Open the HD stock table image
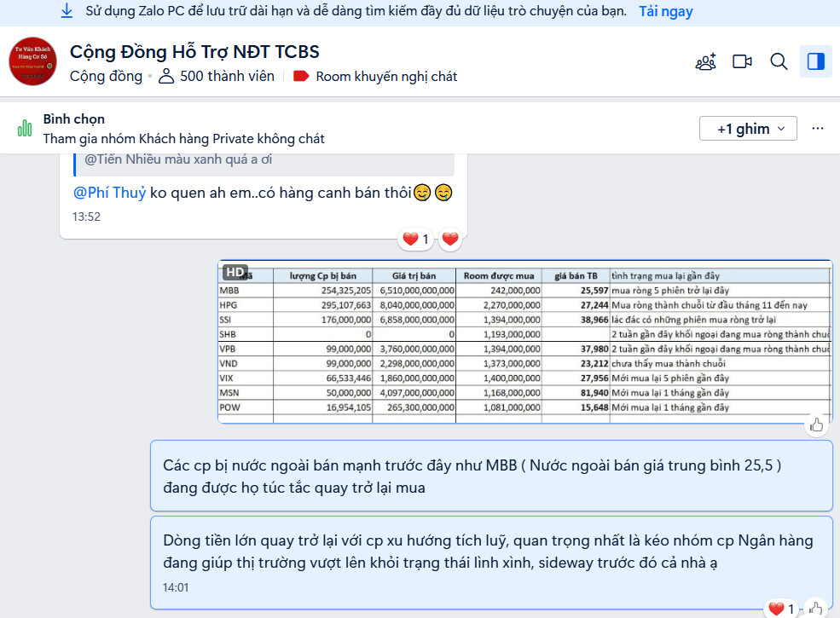This screenshot has width=840, height=618. click(525, 342)
